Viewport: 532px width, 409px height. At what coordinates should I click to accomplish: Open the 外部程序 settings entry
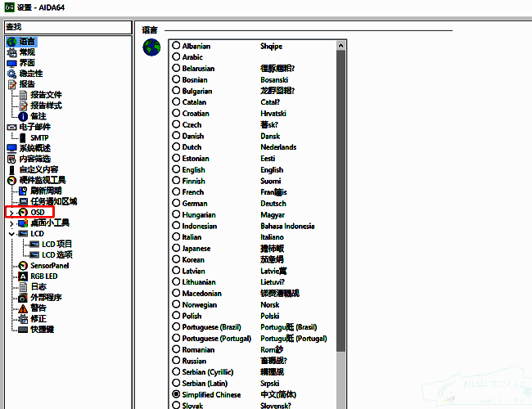[46, 298]
